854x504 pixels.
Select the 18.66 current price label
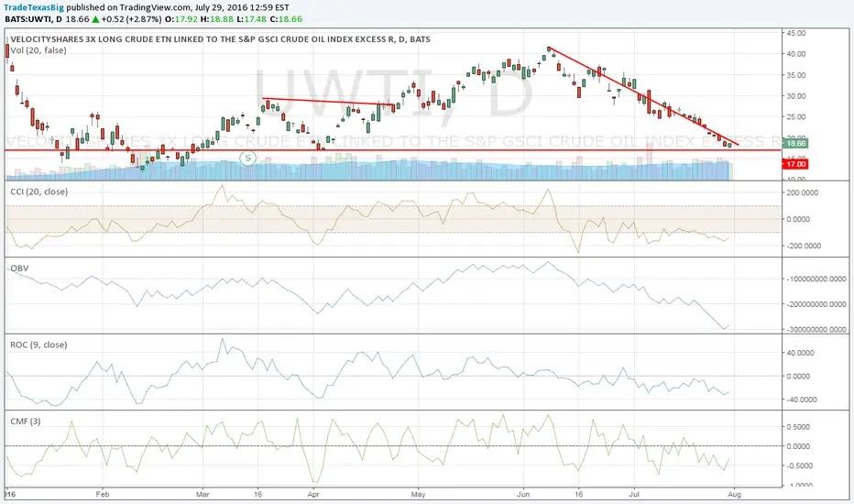[795, 143]
